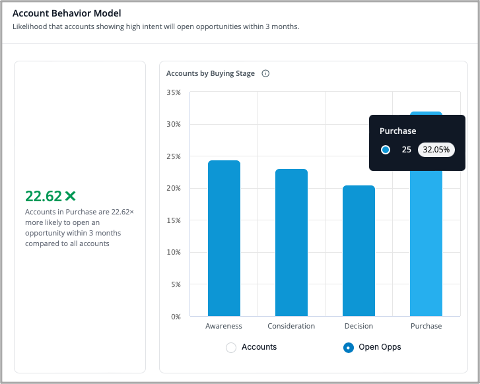Click the Purchase axis label
480x384 pixels.
tap(426, 326)
